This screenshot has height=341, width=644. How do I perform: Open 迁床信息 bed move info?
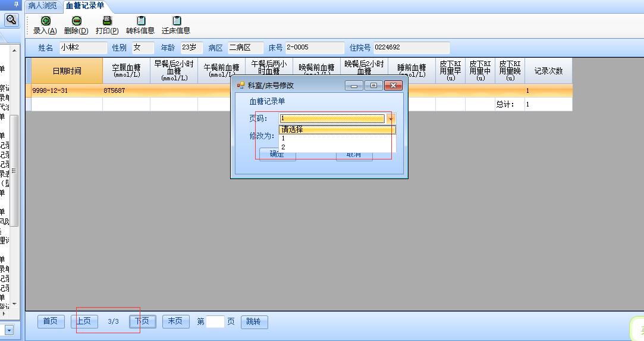[176, 26]
